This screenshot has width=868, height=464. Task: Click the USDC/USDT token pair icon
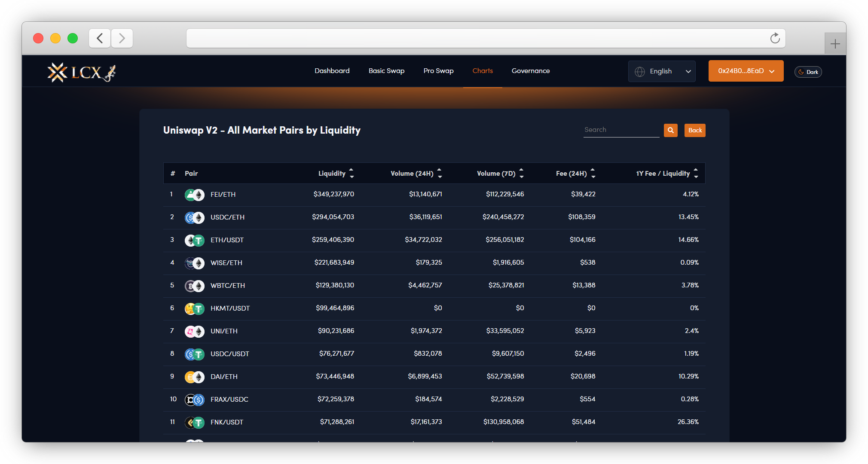(x=195, y=354)
